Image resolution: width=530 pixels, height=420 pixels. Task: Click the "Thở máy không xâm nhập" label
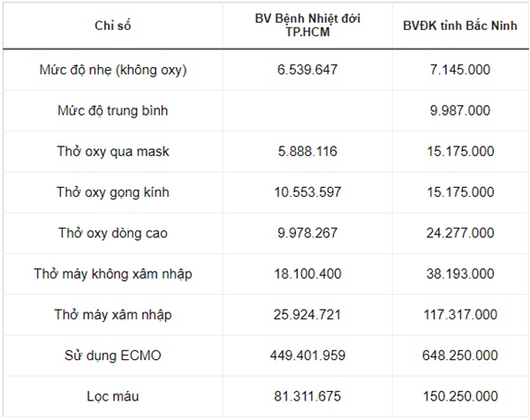click(112, 274)
